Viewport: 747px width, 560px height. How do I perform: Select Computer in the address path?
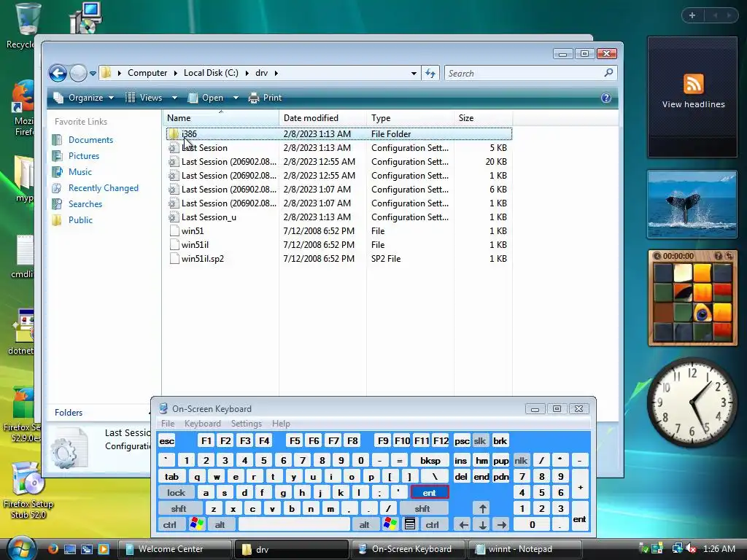147,73
